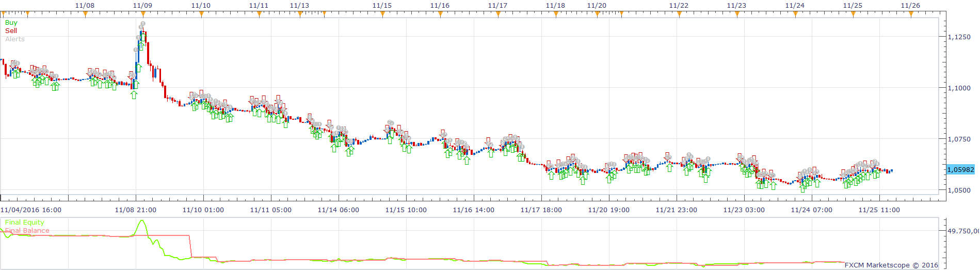Click the Alerts legend label
The width and height of the screenshot is (980, 270).
(15, 39)
